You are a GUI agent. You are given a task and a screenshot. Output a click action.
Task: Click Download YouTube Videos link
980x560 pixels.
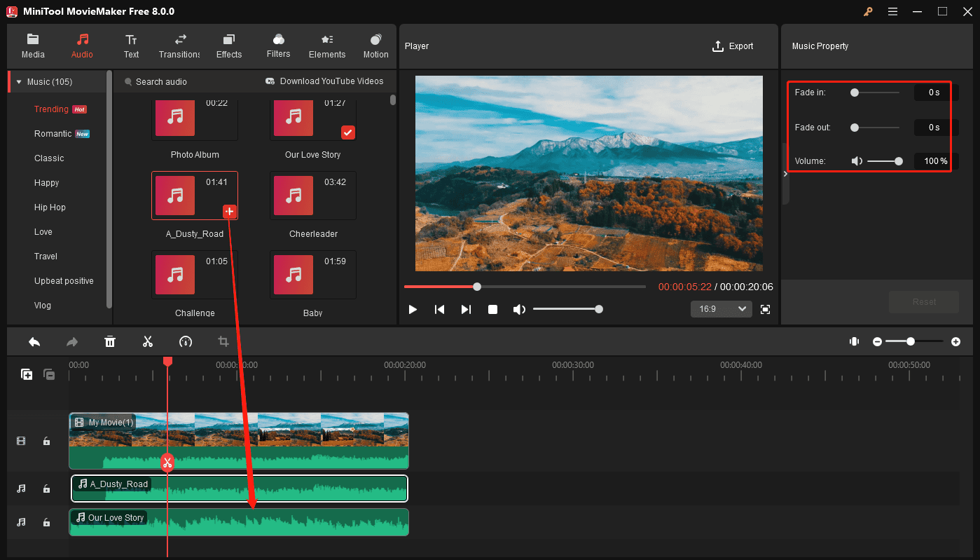click(x=325, y=81)
